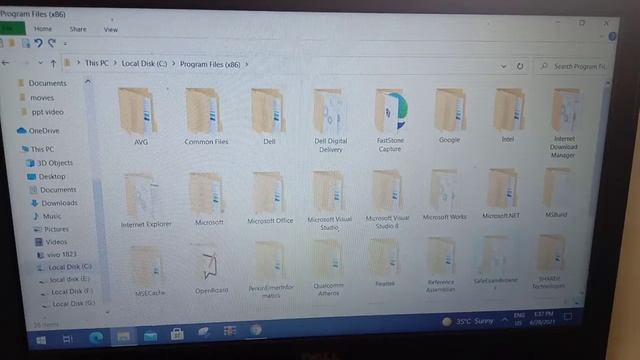Open the Dell Digital Delivery folder
This screenshot has height=360, width=640.
330,121
